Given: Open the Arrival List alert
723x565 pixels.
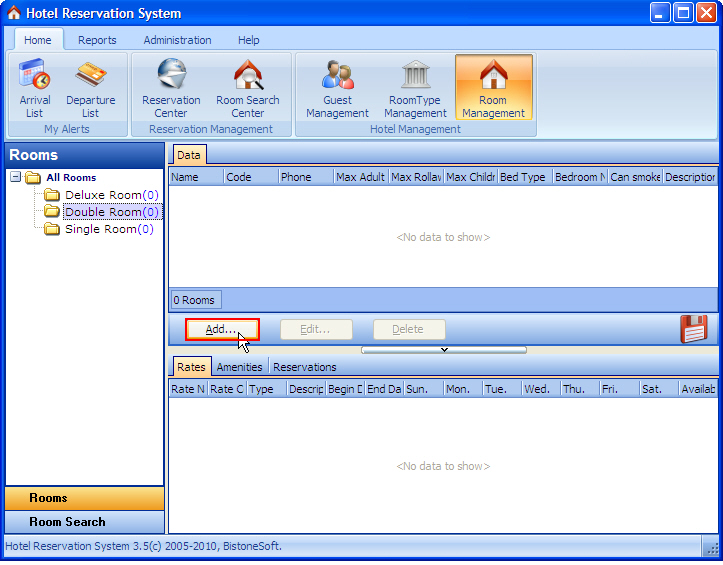Looking at the screenshot, I should 35,88.
